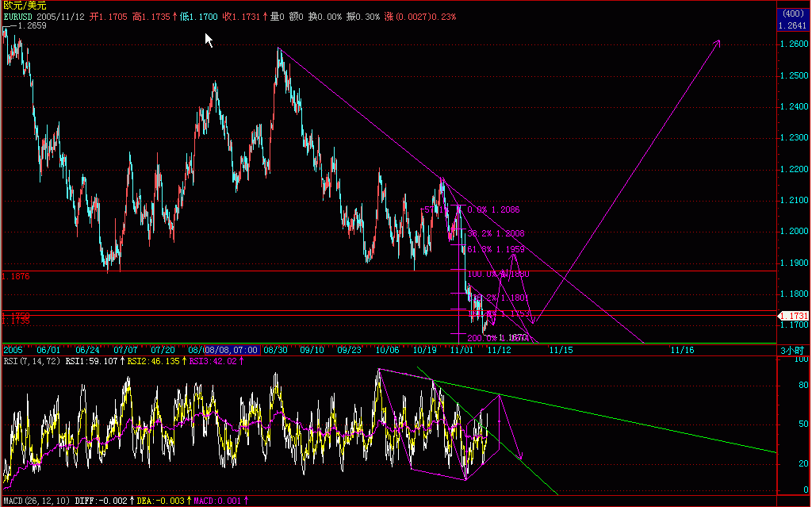Image resolution: width=812 pixels, height=507 pixels.
Task: Click the 1.2600 price axis label
Action: pos(795,44)
